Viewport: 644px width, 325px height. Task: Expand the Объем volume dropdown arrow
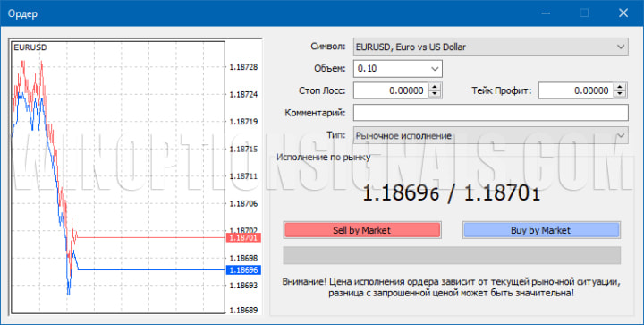(435, 69)
